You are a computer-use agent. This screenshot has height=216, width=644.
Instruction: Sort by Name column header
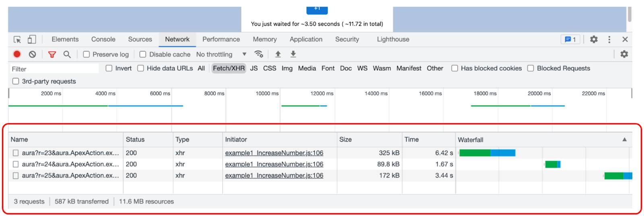66,140
